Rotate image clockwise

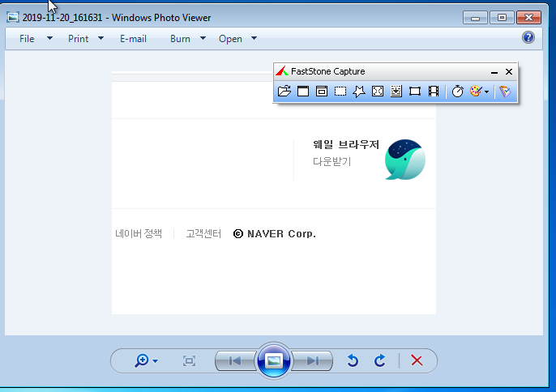tap(379, 360)
